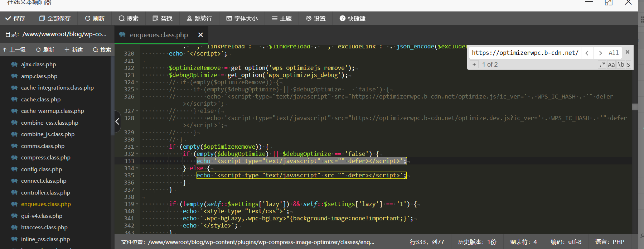Click the cursor position 行333, 列77 indicator

(x=427, y=242)
